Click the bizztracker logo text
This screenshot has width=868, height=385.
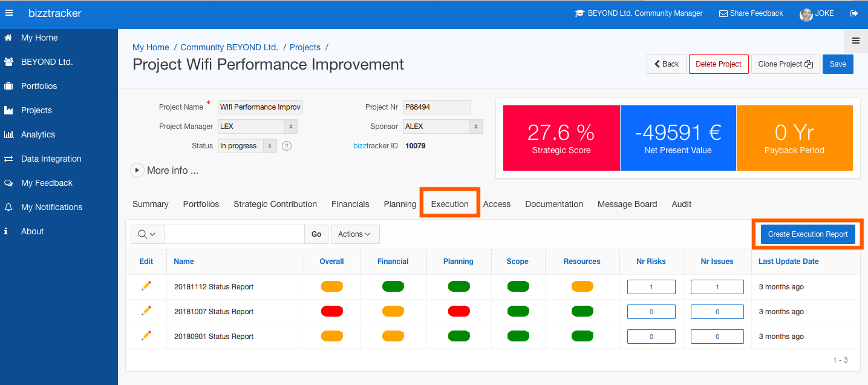pyautogui.click(x=55, y=13)
